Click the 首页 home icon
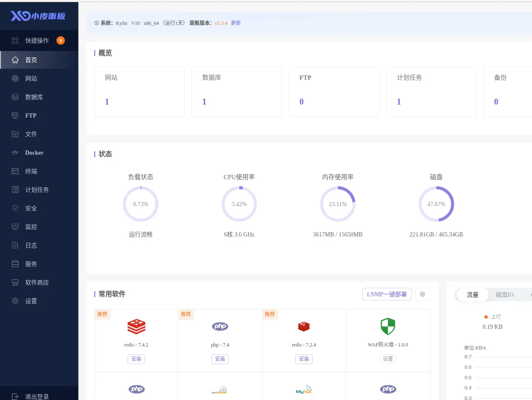The image size is (532, 400). point(15,60)
